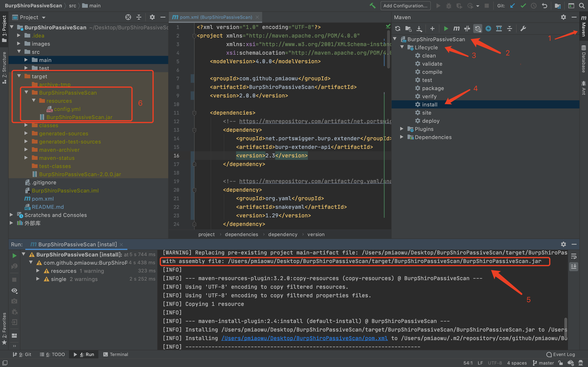Download sources and documentation icon
The width and height of the screenshot is (588, 367).
pos(419,29)
